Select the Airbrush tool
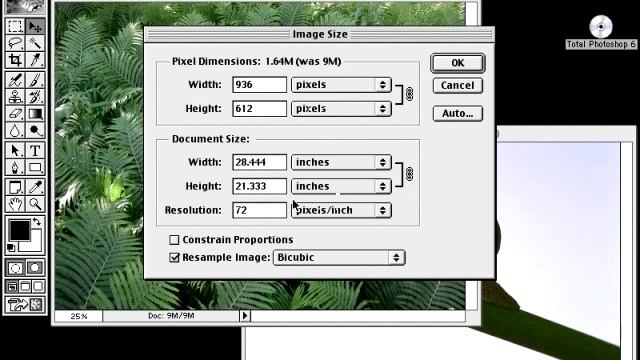 click(x=15, y=80)
